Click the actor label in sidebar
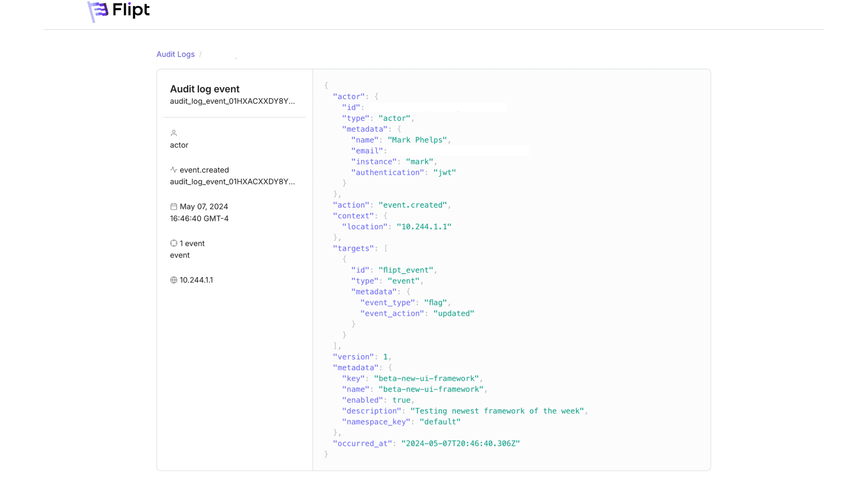Screen dimensions: 868x489 pyautogui.click(x=179, y=145)
